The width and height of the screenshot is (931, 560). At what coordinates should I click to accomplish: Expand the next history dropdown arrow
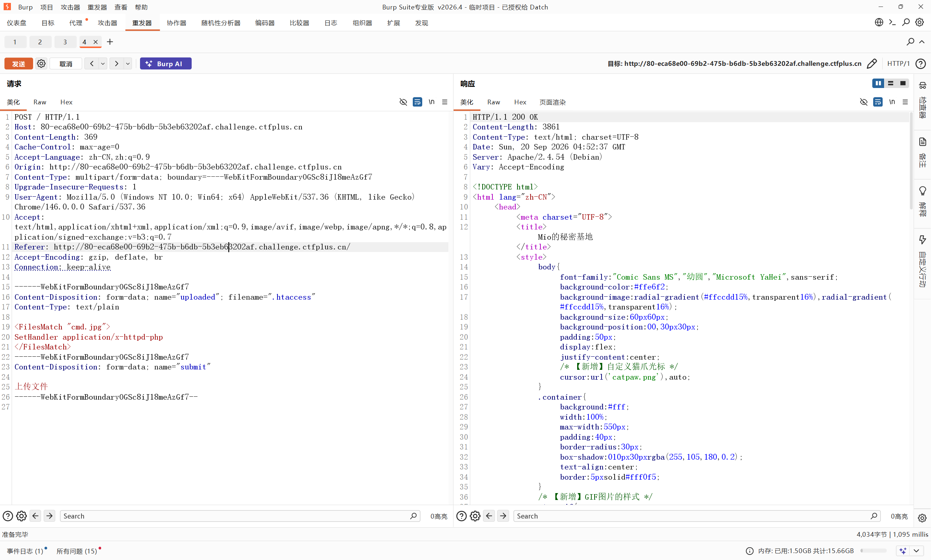click(128, 63)
